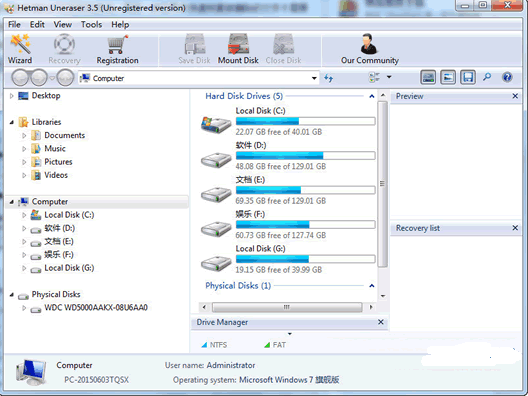Select Music library in the tree

pyautogui.click(x=55, y=148)
